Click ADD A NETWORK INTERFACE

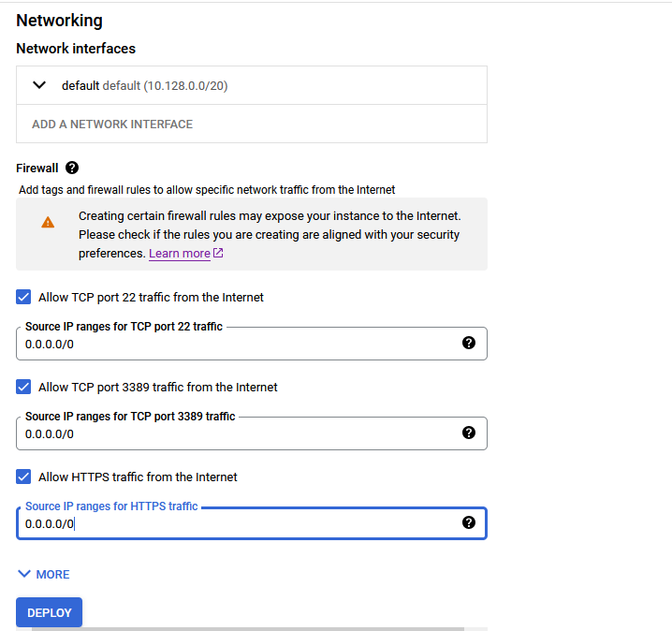pos(112,125)
